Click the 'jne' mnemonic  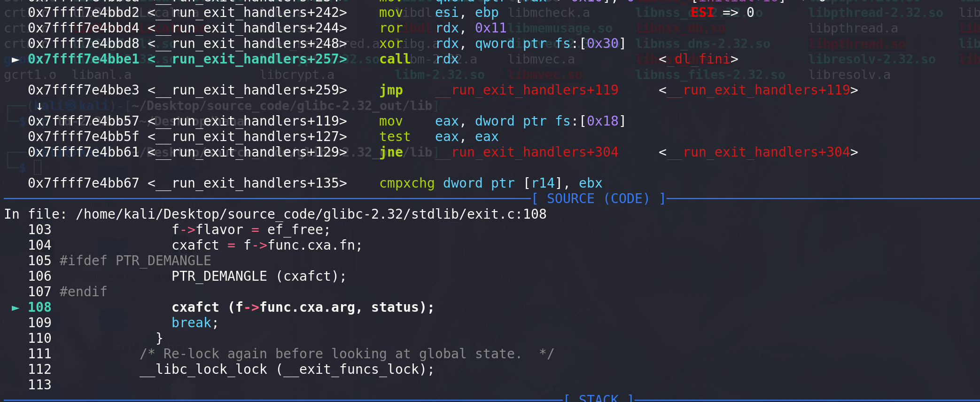coord(391,152)
